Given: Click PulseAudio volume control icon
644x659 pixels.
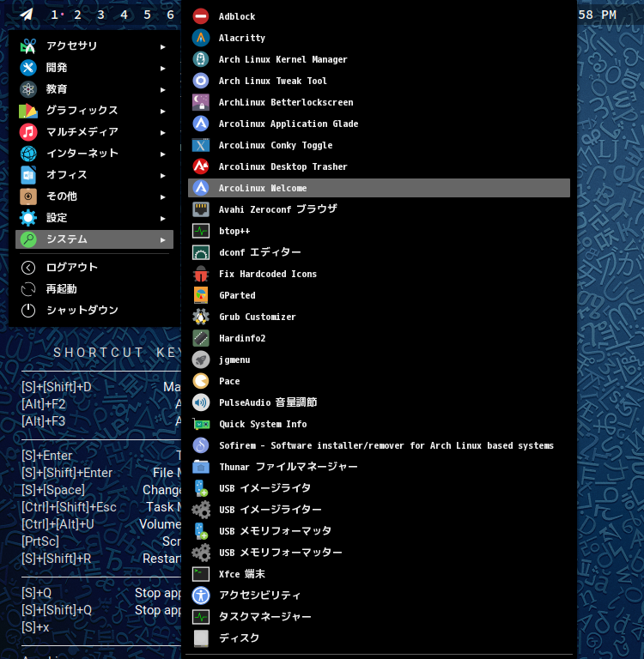Looking at the screenshot, I should pyautogui.click(x=201, y=402).
